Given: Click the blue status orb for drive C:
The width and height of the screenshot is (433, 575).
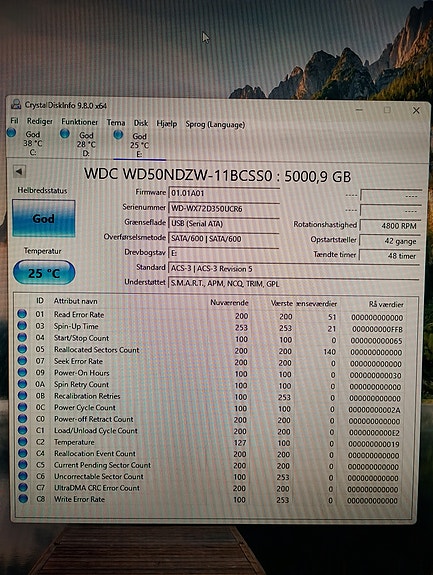Looking at the screenshot, I should [x=11, y=133].
